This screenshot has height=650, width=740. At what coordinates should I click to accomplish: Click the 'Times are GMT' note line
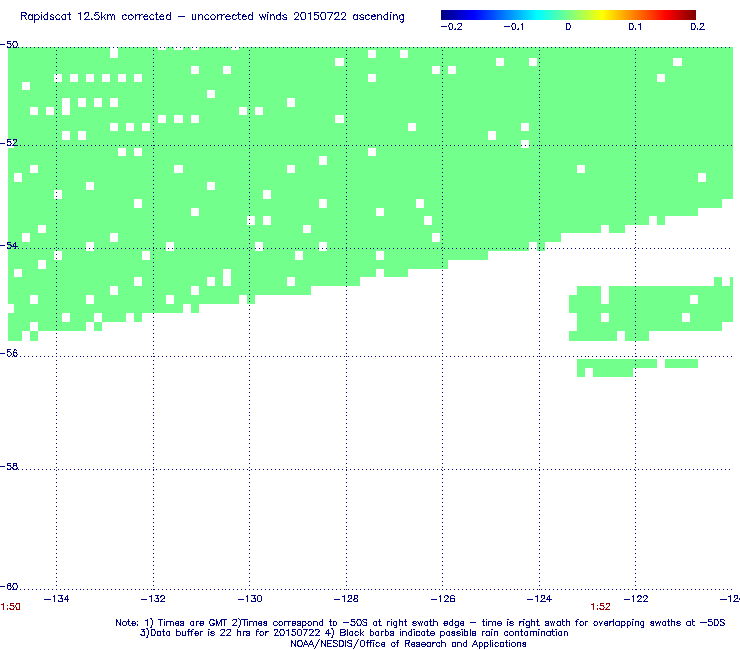pyautogui.click(x=420, y=623)
